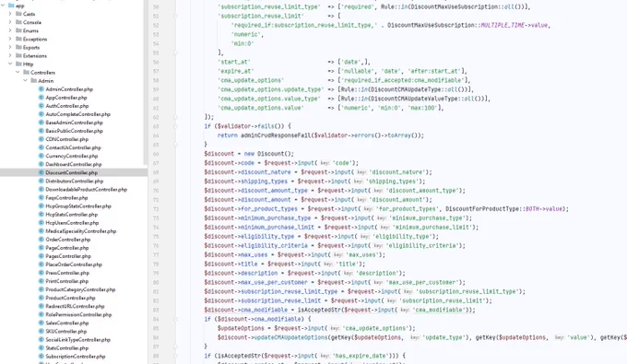
Task: Open DownloadableProductController.php in the project tree
Action: click(87, 190)
